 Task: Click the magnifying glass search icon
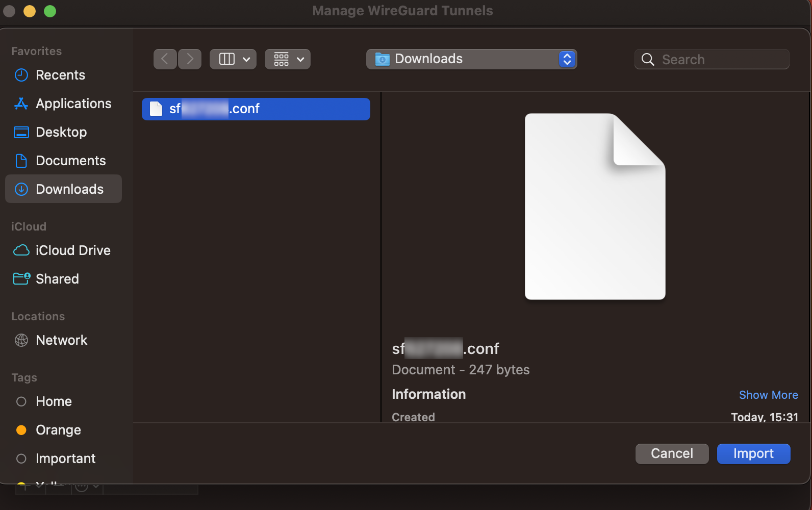[648, 59]
